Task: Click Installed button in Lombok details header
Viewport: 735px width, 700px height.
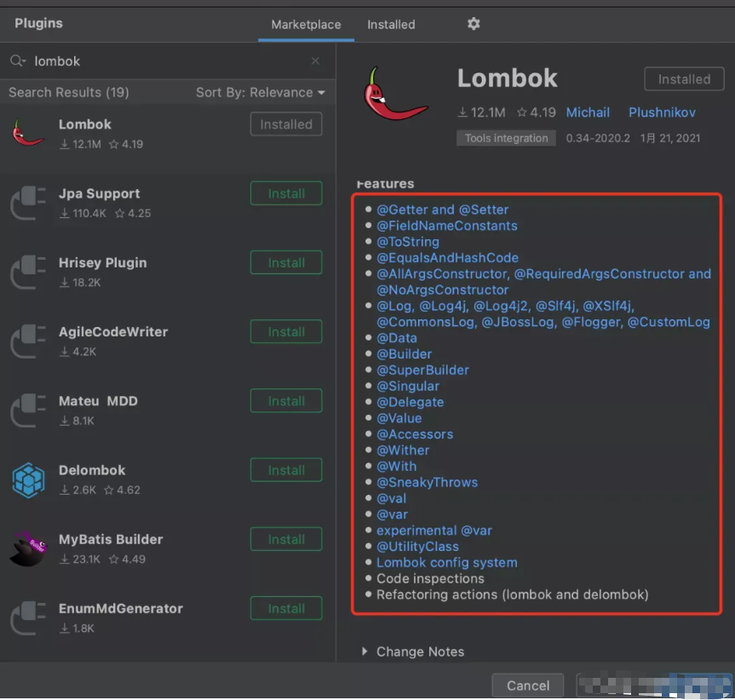Action: click(x=684, y=78)
